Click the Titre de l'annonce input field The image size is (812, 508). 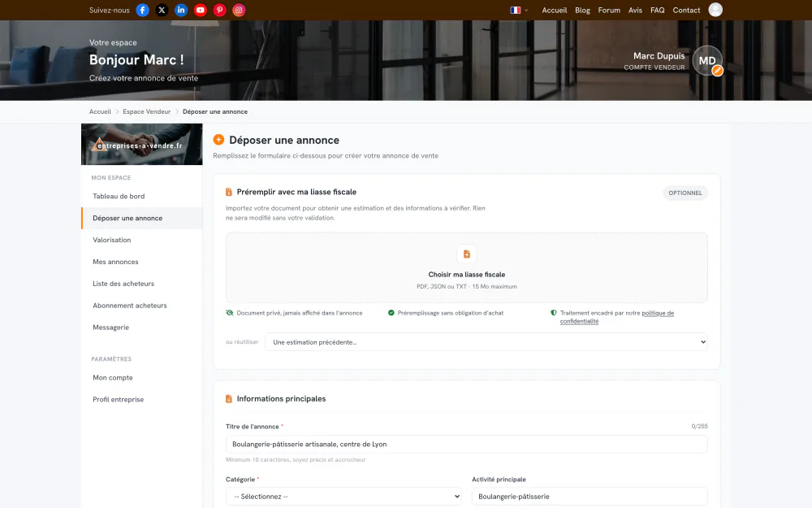tap(467, 445)
